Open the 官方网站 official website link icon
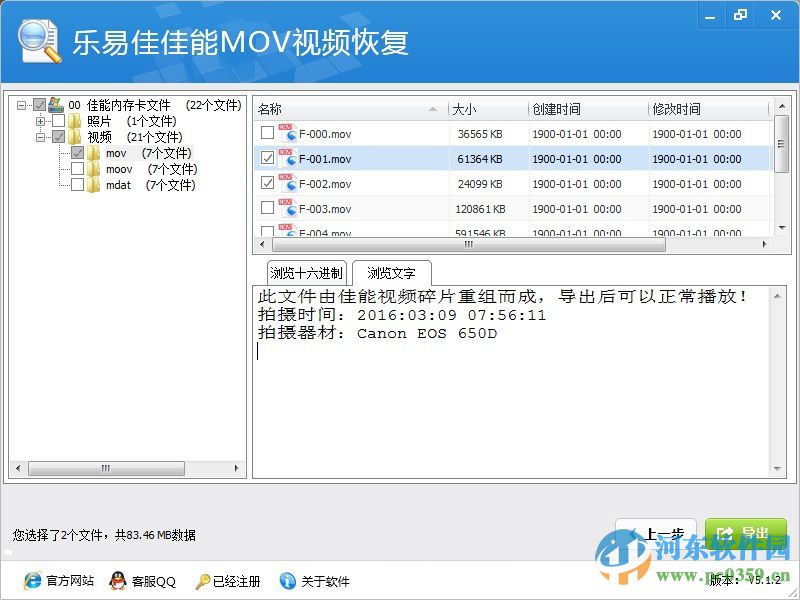The image size is (800, 600). click(32, 581)
